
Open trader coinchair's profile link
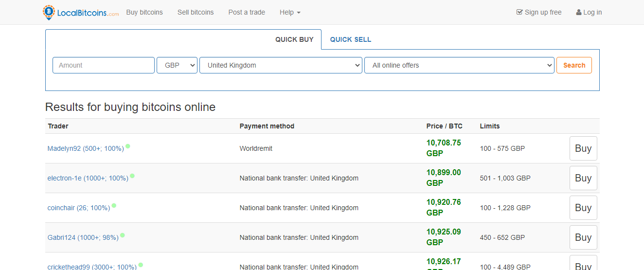(x=79, y=208)
